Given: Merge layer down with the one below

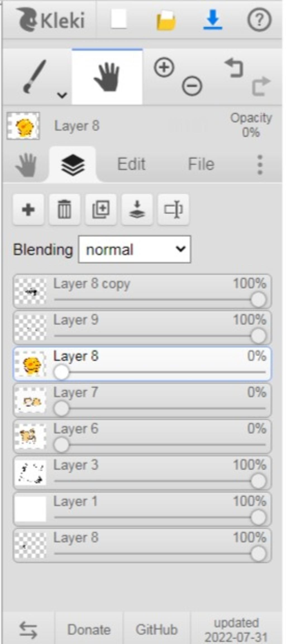Looking at the screenshot, I should pos(137,209).
